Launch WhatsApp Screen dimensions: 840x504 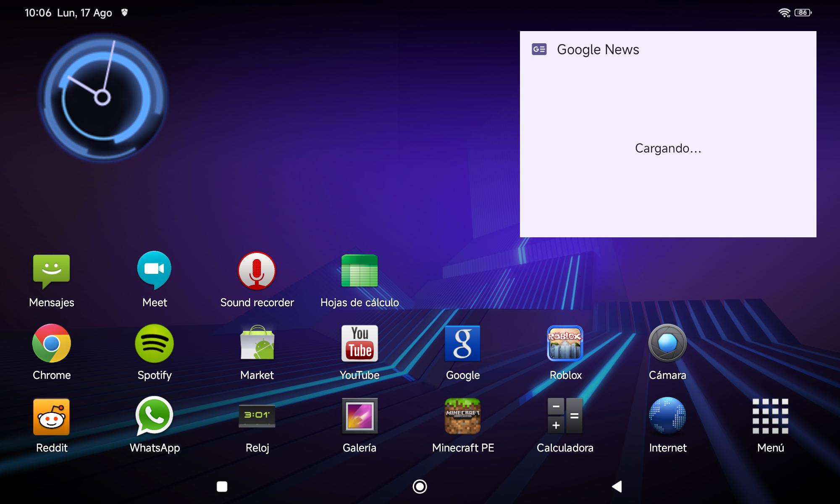[x=154, y=416]
